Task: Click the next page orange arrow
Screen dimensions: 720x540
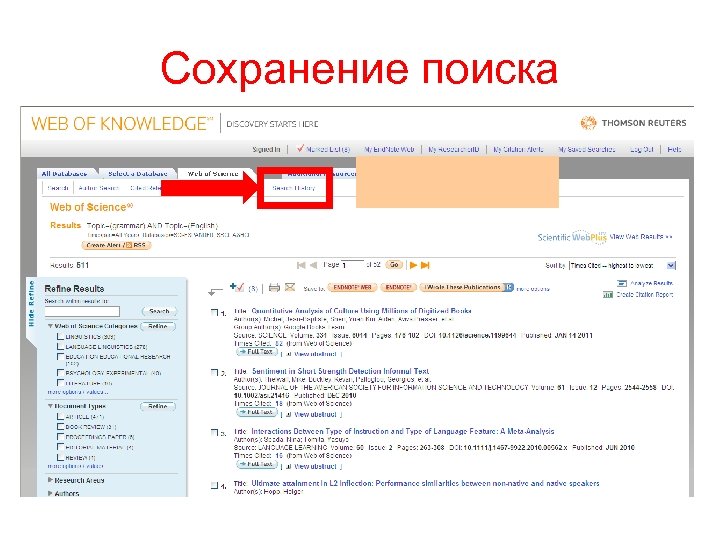Action: (x=413, y=265)
